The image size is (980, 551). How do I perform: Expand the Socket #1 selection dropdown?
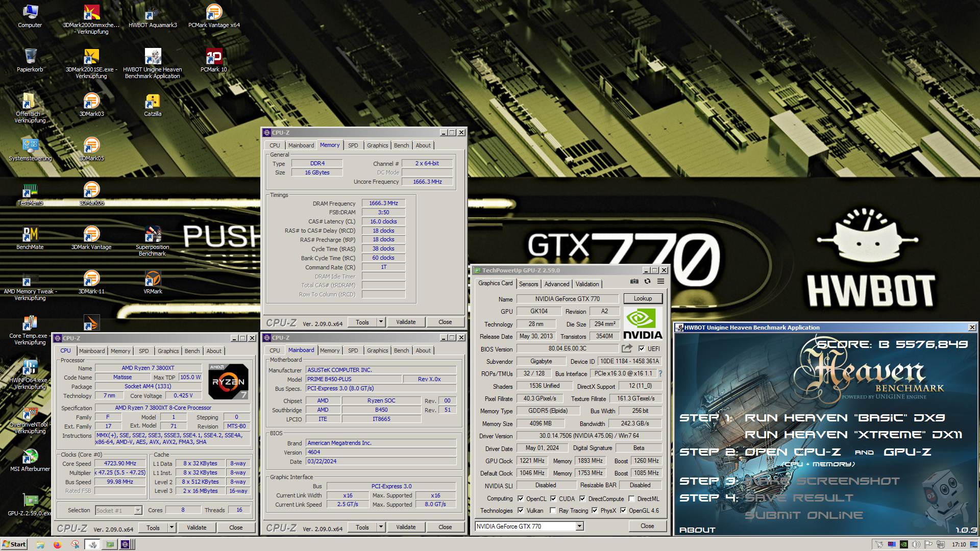tap(138, 511)
